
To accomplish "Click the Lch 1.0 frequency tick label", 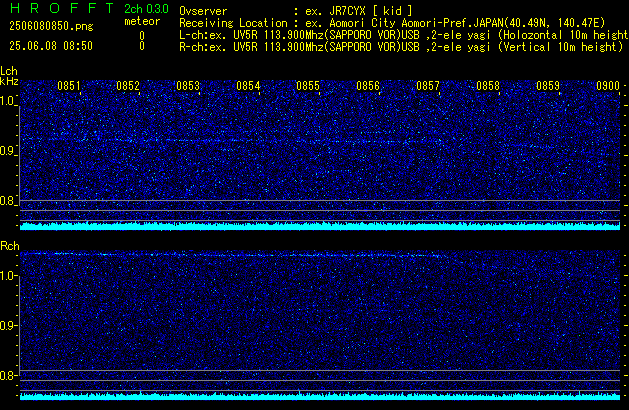I will coord(8,101).
